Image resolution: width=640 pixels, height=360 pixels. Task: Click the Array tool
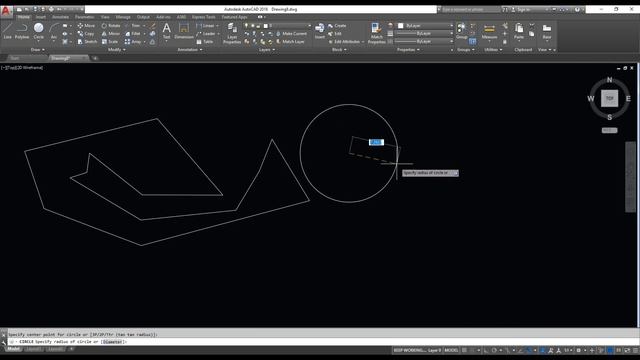pos(133,42)
